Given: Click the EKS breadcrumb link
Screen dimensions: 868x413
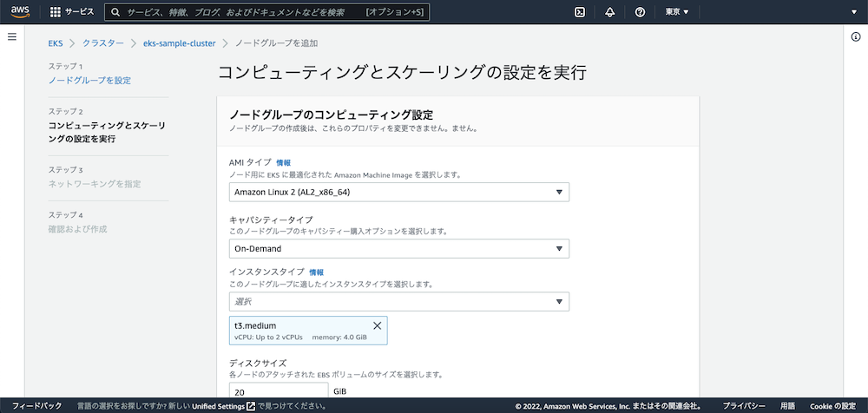Looking at the screenshot, I should (x=56, y=43).
